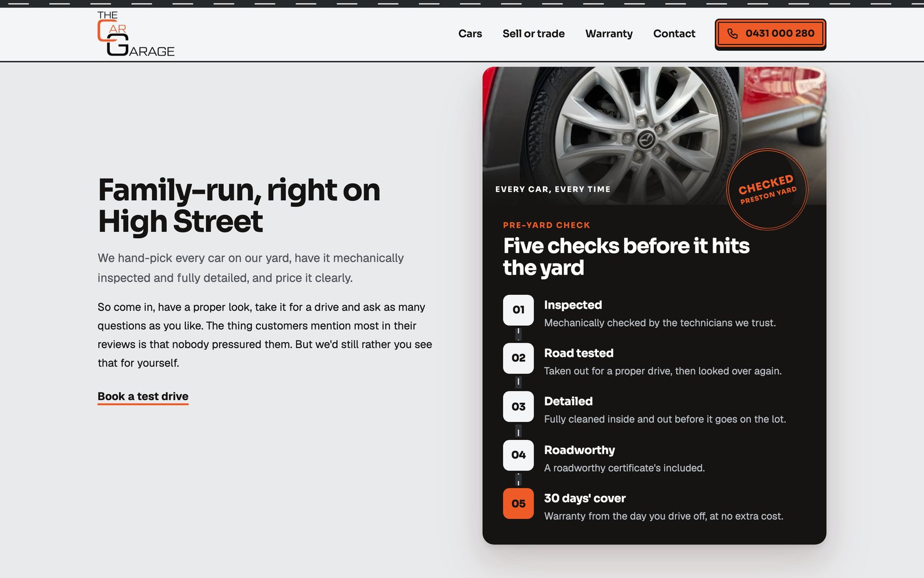
Task: Open the Warranty nav link
Action: (x=609, y=34)
